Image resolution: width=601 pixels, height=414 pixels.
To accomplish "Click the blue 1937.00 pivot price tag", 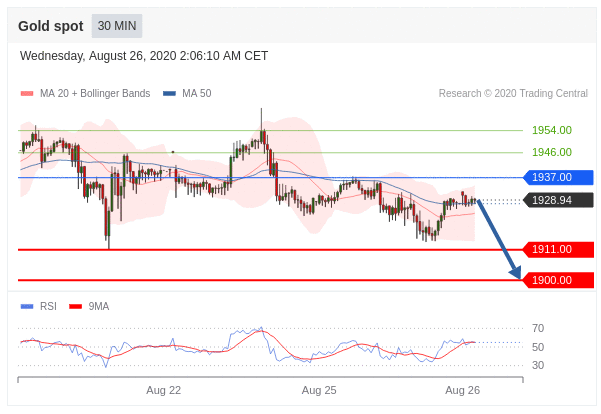I will 558,177.
